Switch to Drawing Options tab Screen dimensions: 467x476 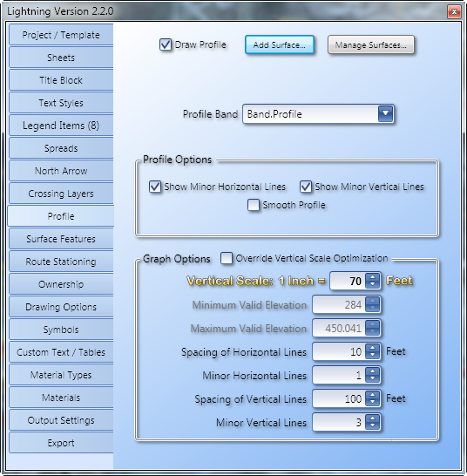(x=61, y=307)
